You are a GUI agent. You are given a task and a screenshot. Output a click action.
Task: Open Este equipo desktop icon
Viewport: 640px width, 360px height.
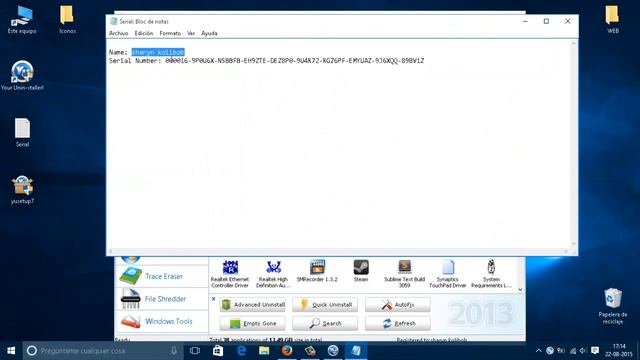[x=22, y=20]
